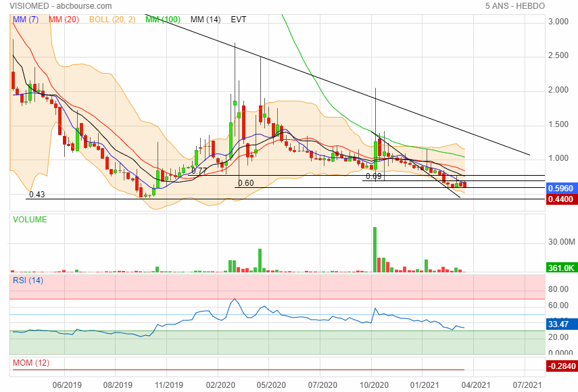The width and height of the screenshot is (578, 392).
Task: Click the 80.00 RSI axis label
Action: [558, 289]
